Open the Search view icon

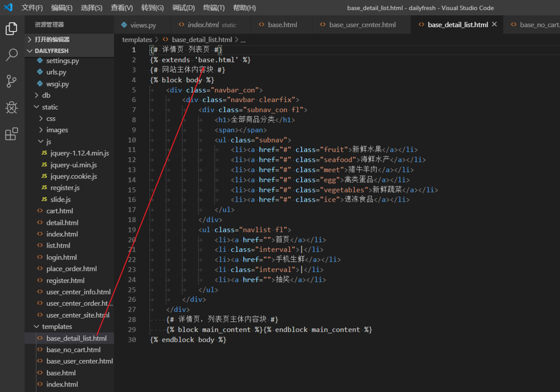tap(11, 55)
